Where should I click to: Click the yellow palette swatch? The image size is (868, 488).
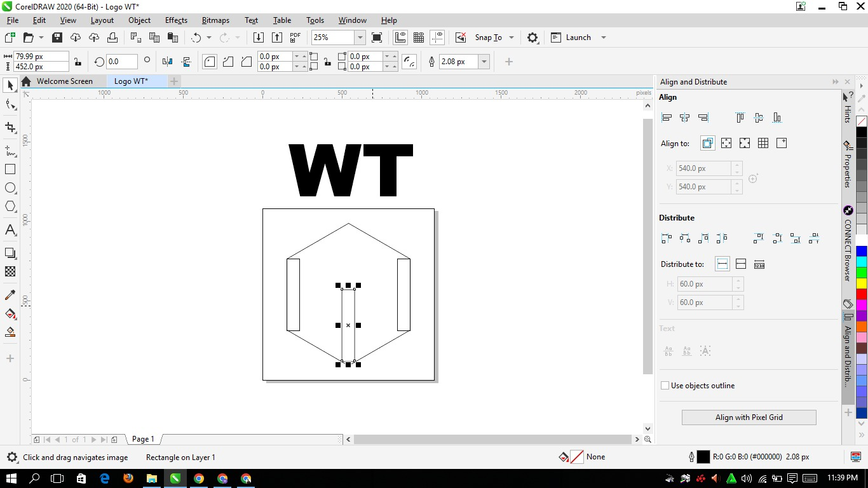pos(862,283)
